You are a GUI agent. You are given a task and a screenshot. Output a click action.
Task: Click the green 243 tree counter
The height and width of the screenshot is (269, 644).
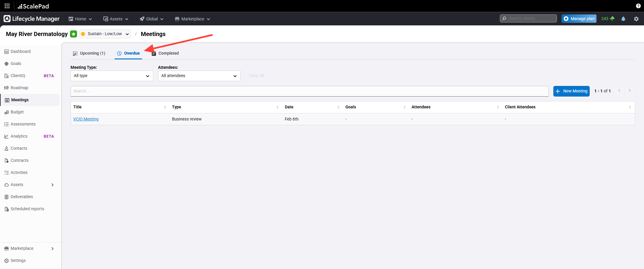608,19
